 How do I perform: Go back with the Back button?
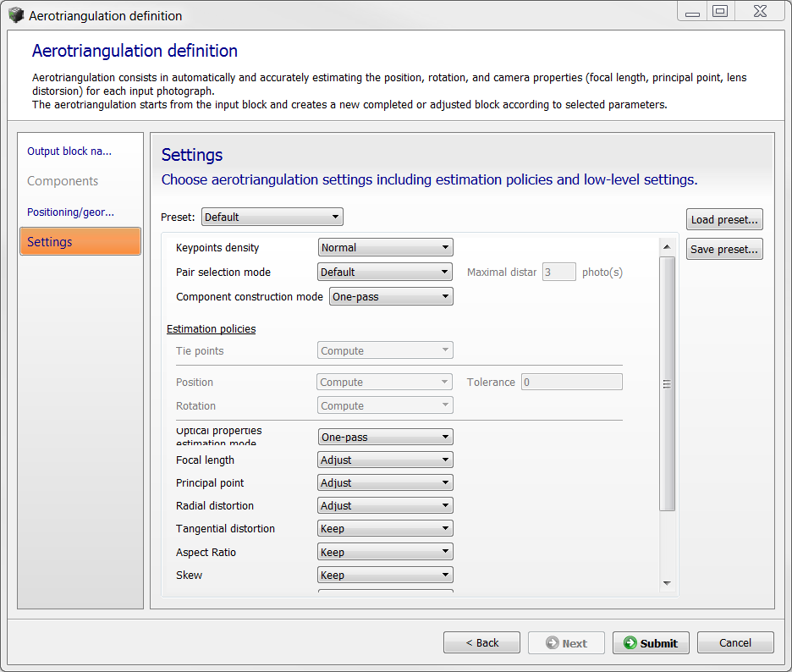pos(481,643)
